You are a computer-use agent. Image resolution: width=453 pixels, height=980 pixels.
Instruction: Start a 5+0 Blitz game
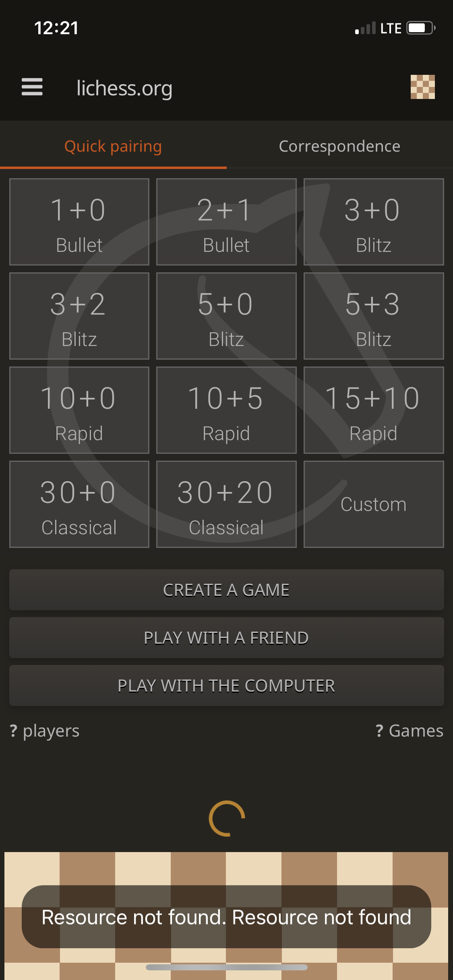(x=226, y=316)
